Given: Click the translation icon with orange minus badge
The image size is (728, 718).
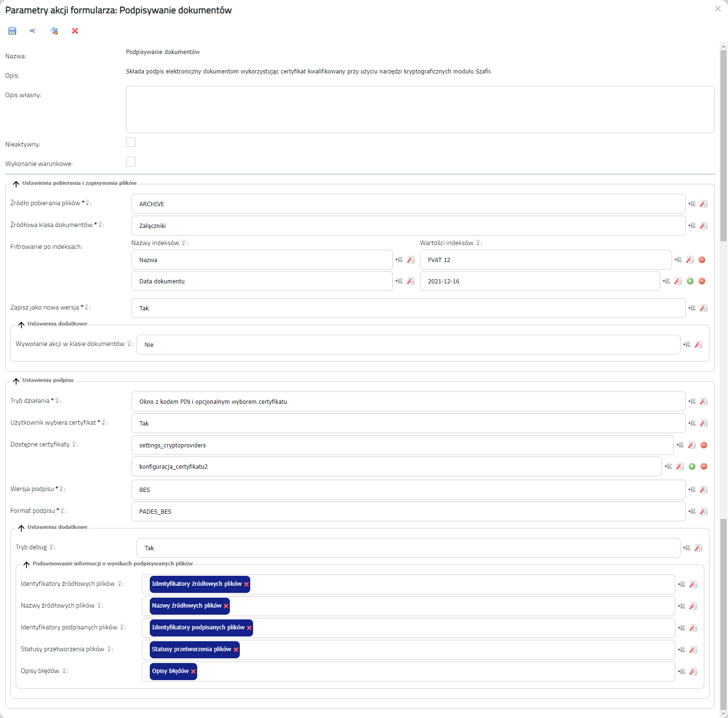Looking at the screenshot, I should (54, 31).
